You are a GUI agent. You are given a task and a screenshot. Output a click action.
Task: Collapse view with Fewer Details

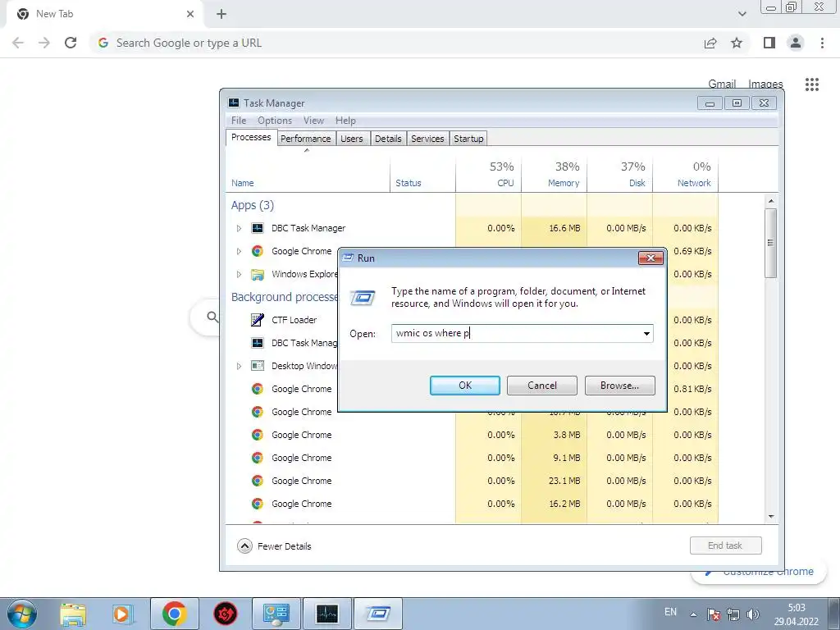(x=274, y=546)
